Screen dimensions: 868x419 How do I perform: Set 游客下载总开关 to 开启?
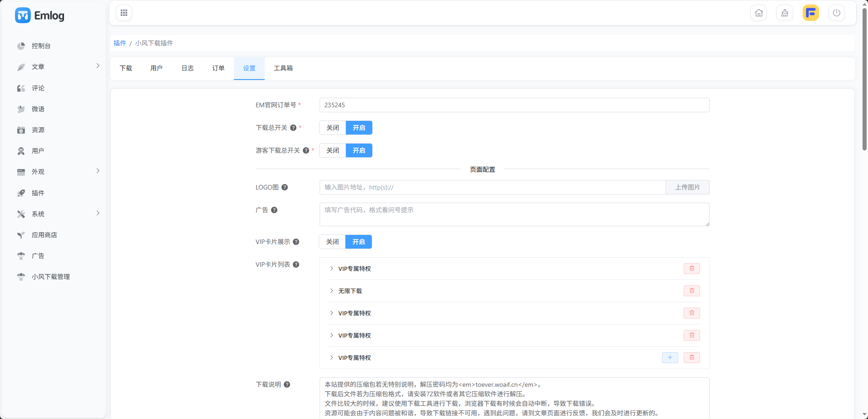359,150
